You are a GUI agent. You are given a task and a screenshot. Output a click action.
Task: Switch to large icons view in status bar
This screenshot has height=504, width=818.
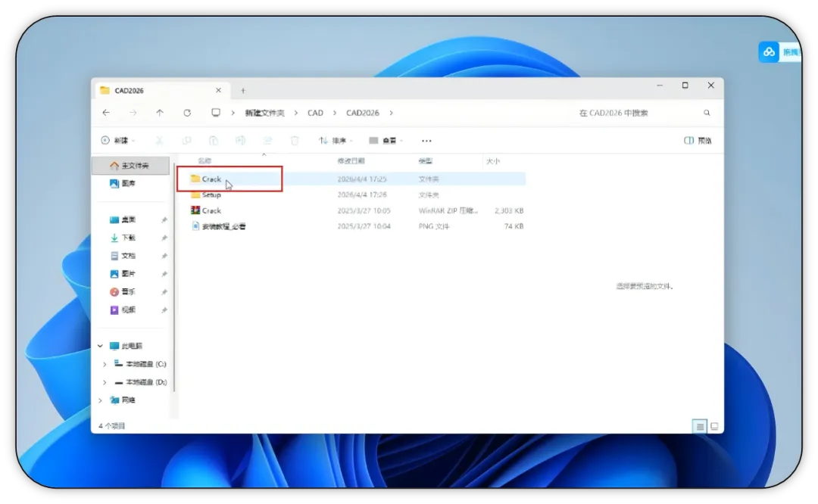pos(714,426)
